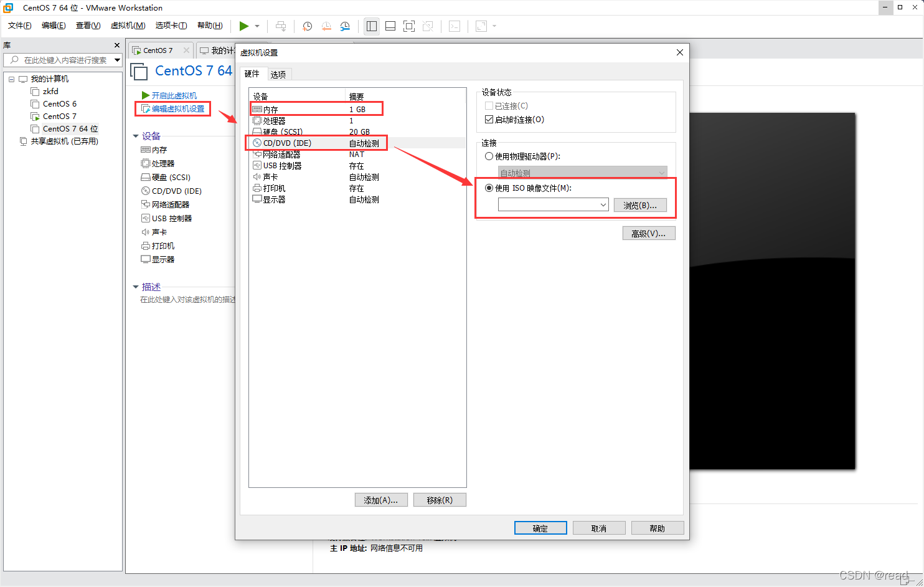This screenshot has width=924, height=587.
Task: Click the 浏览(B)... button
Action: (x=640, y=205)
